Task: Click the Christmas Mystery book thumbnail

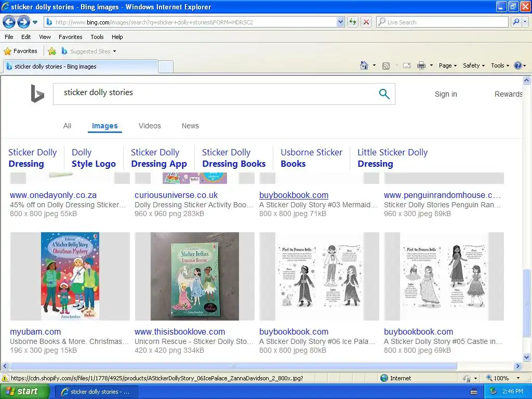Action: pos(70,276)
